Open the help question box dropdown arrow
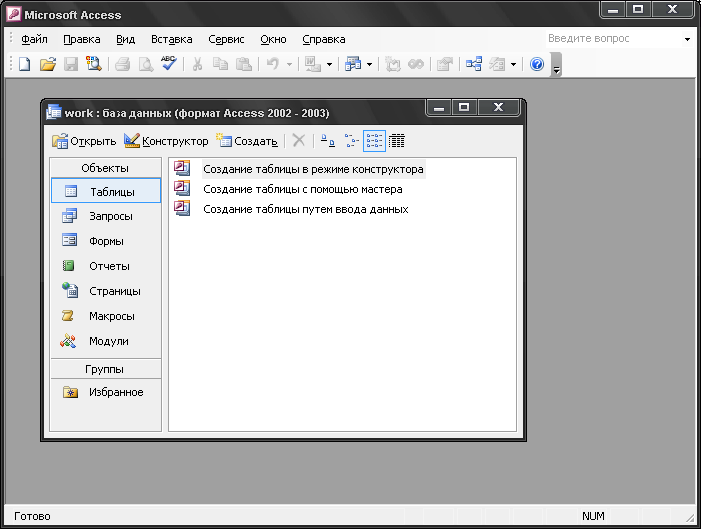Viewport: 701px width, 529px height. point(687,39)
